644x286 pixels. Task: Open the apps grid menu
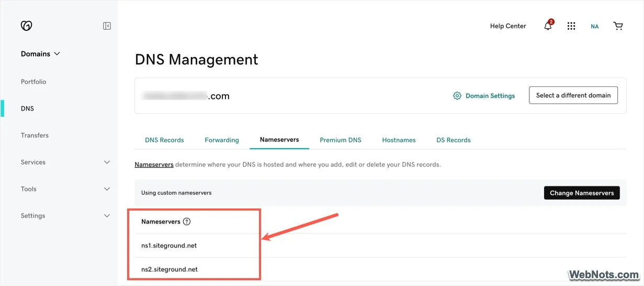coord(571,26)
